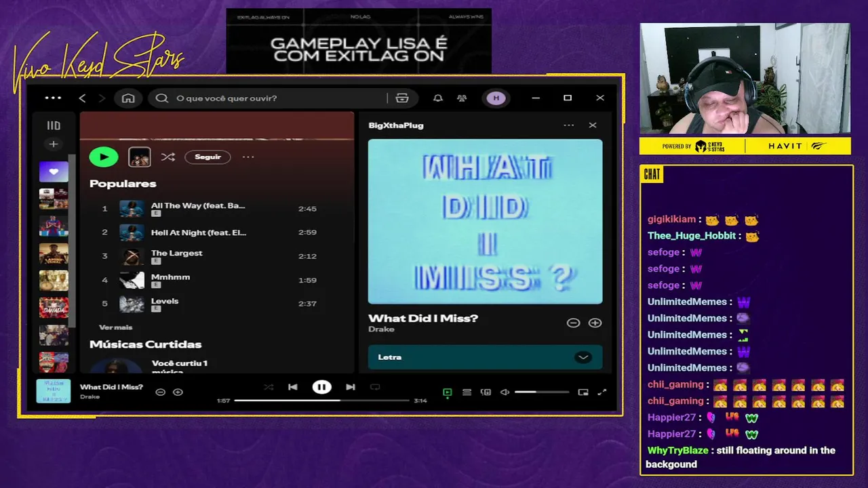Viewport: 868px width, 488px height.
Task: Skip to the previous track
Action: (293, 387)
